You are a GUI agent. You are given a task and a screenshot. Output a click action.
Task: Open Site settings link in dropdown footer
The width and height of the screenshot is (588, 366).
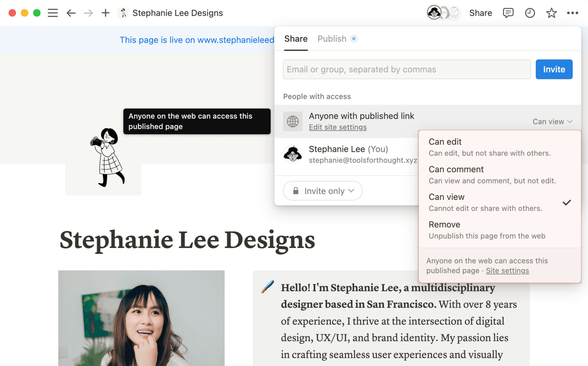(507, 270)
